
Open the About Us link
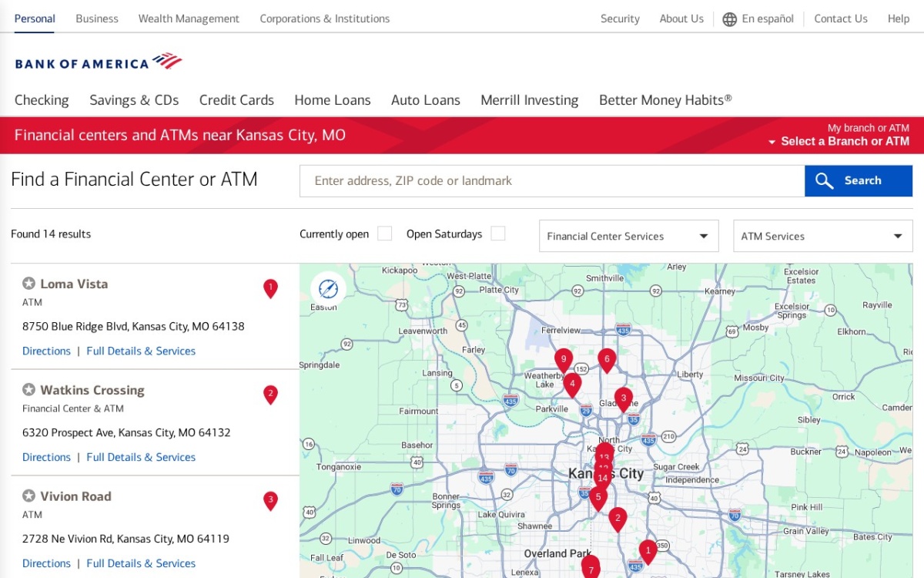681,18
